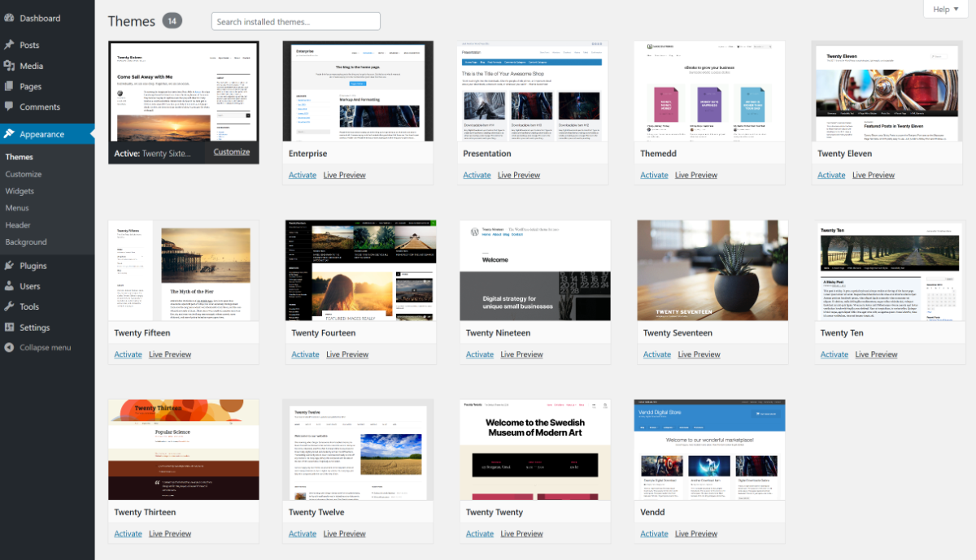Click the Tools wrench icon
This screenshot has height=560, width=976.
9,306
